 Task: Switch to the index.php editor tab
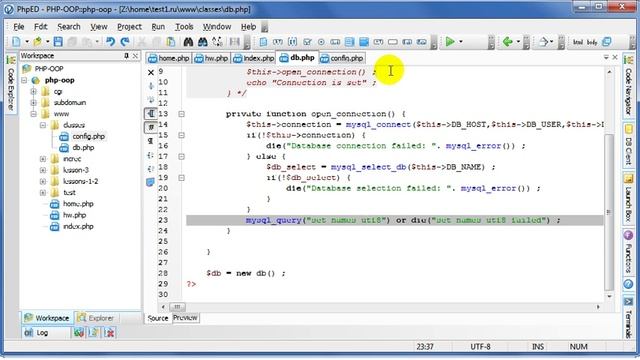[x=253, y=58]
